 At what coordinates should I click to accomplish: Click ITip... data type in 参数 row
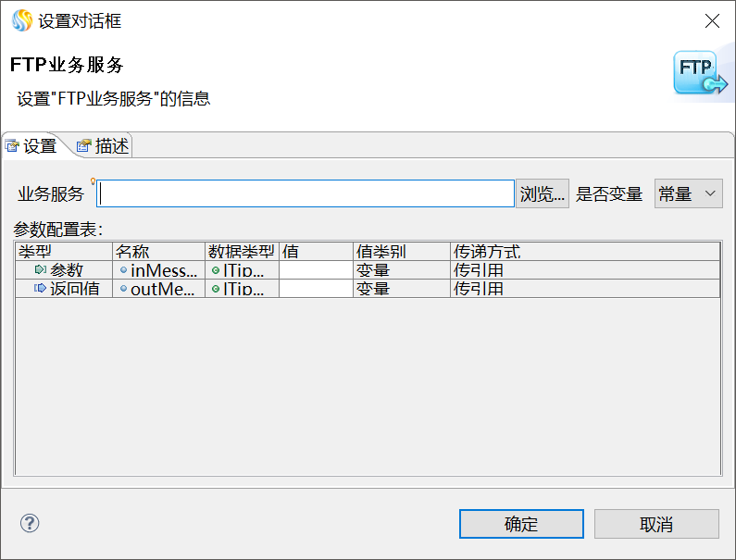pyautogui.click(x=243, y=270)
